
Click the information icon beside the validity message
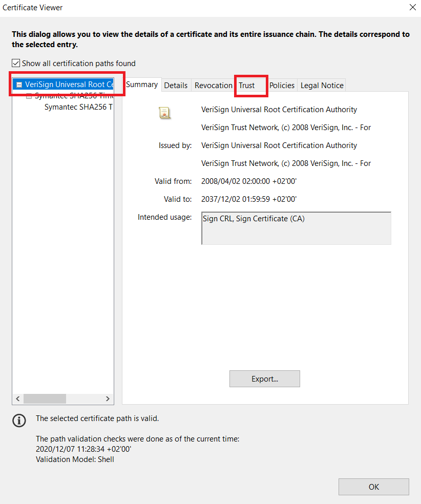(x=19, y=421)
